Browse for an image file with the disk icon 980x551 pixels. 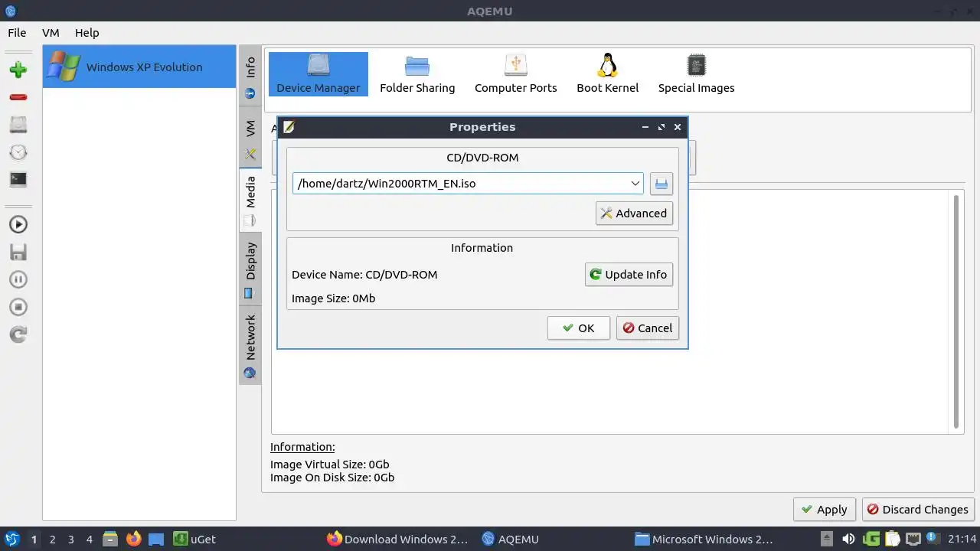(x=661, y=184)
